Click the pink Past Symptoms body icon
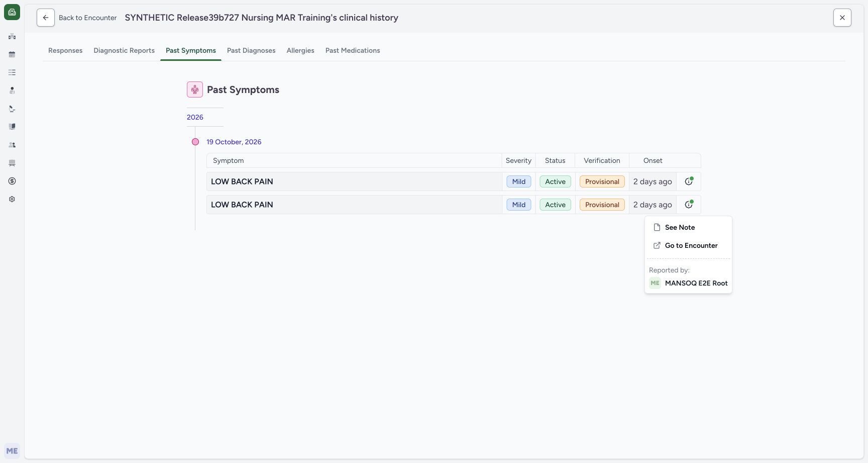Image resolution: width=868 pixels, height=463 pixels. click(x=195, y=89)
